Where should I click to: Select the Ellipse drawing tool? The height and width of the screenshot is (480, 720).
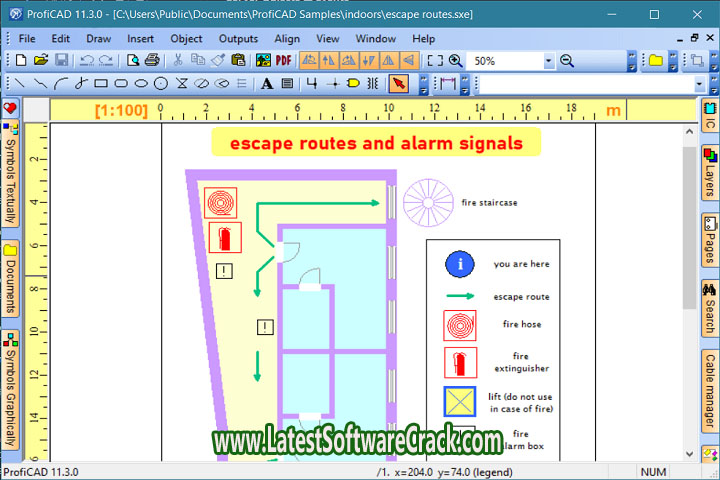pyautogui.click(x=141, y=84)
